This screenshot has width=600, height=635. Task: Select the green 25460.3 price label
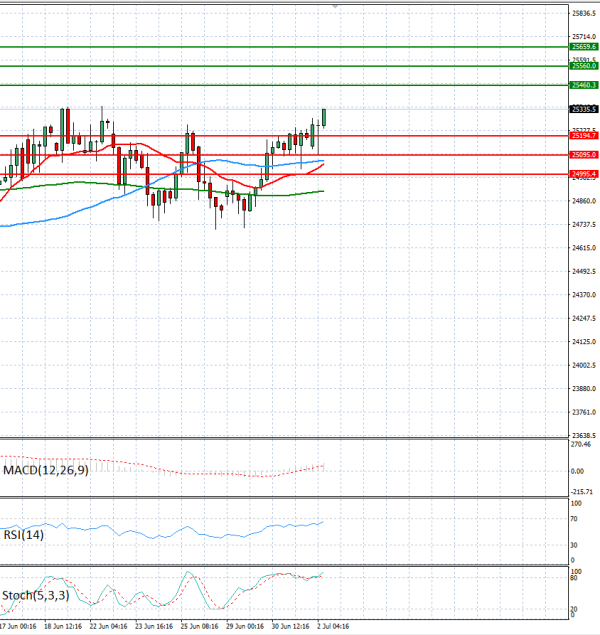coord(584,85)
